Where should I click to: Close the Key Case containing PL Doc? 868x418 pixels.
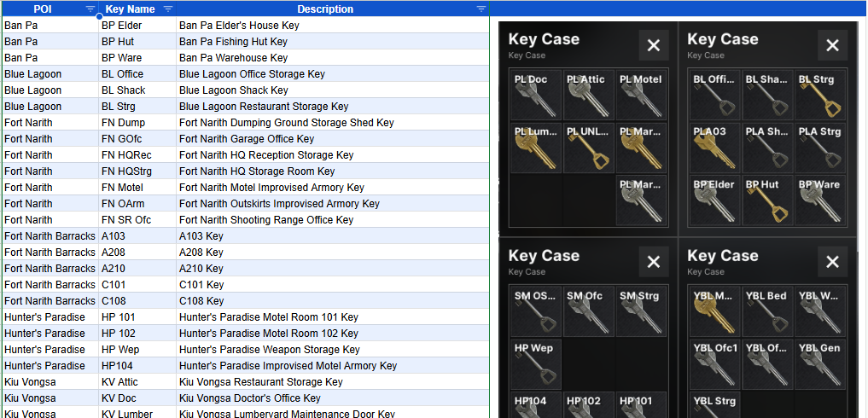tap(654, 45)
